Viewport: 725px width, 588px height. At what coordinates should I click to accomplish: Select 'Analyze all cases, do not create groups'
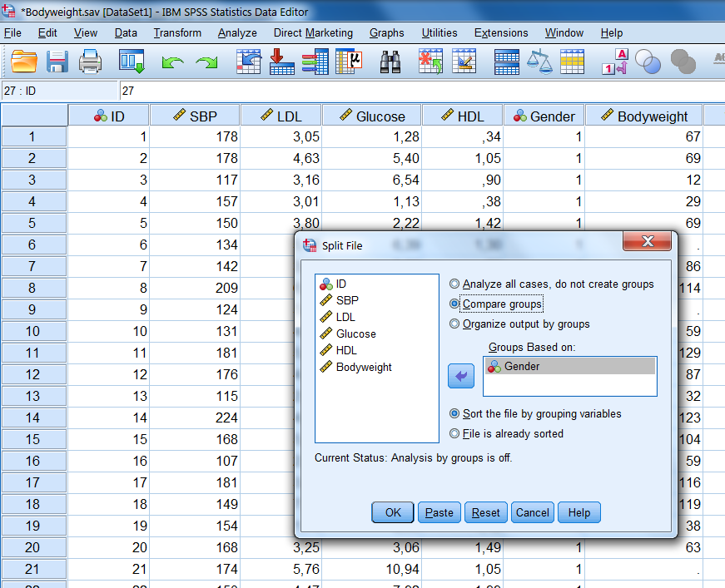point(454,284)
